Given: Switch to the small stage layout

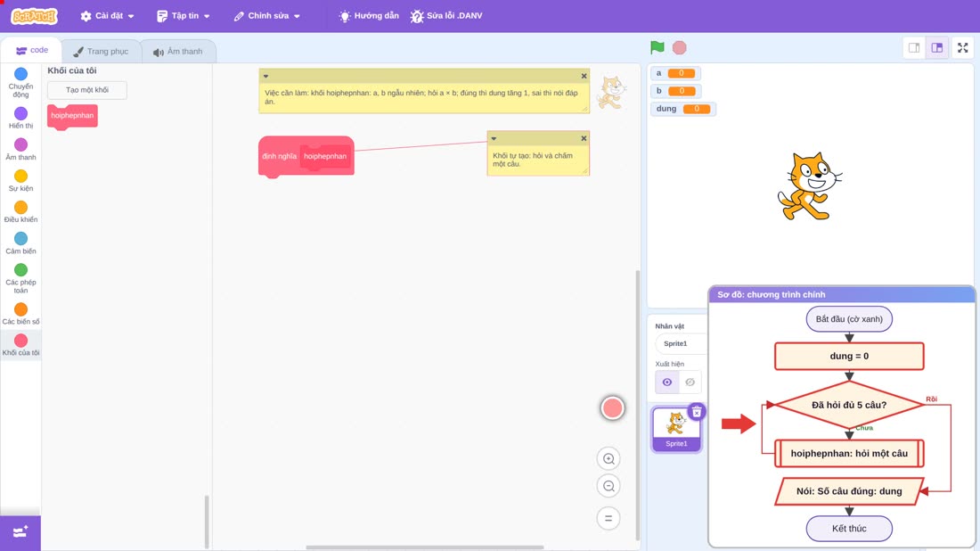Looking at the screenshot, I should [x=914, y=47].
